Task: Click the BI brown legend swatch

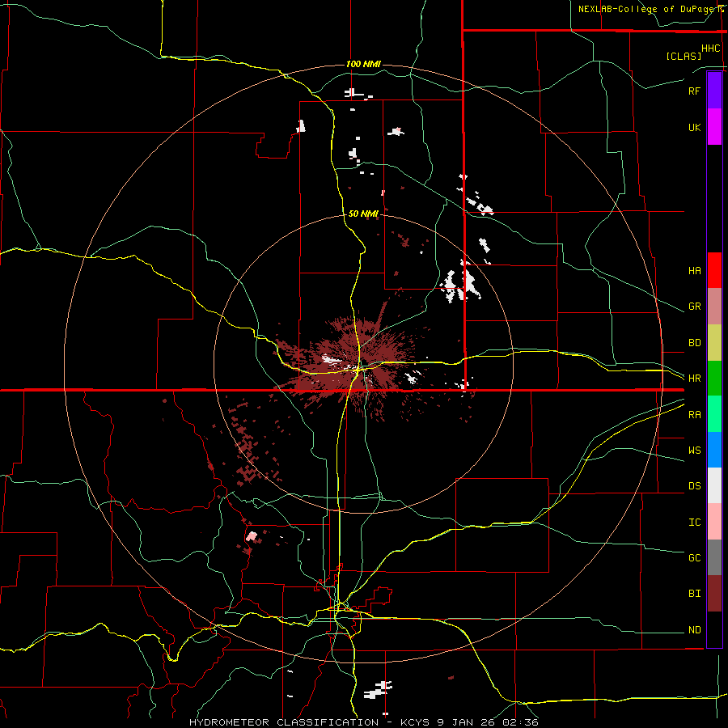Action: 714,594
